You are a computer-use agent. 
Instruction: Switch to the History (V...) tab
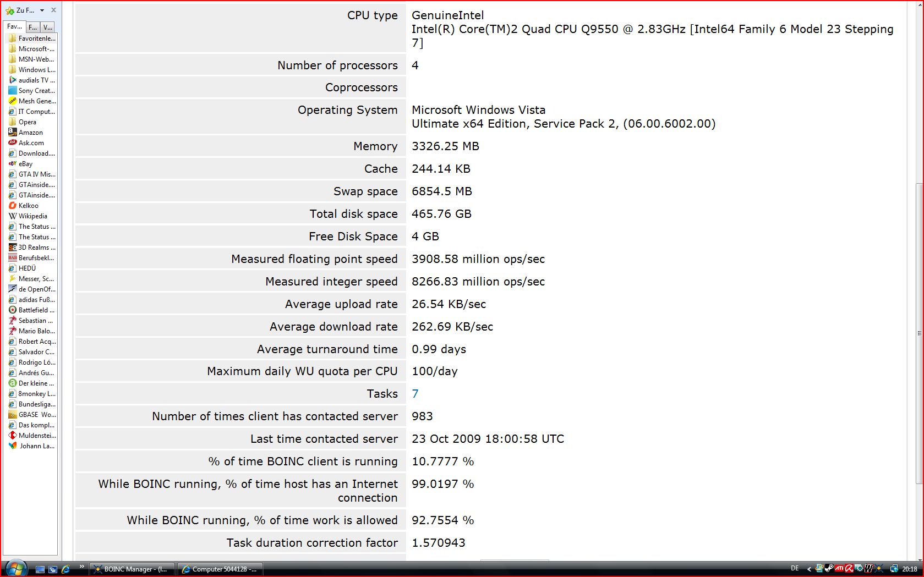(48, 27)
